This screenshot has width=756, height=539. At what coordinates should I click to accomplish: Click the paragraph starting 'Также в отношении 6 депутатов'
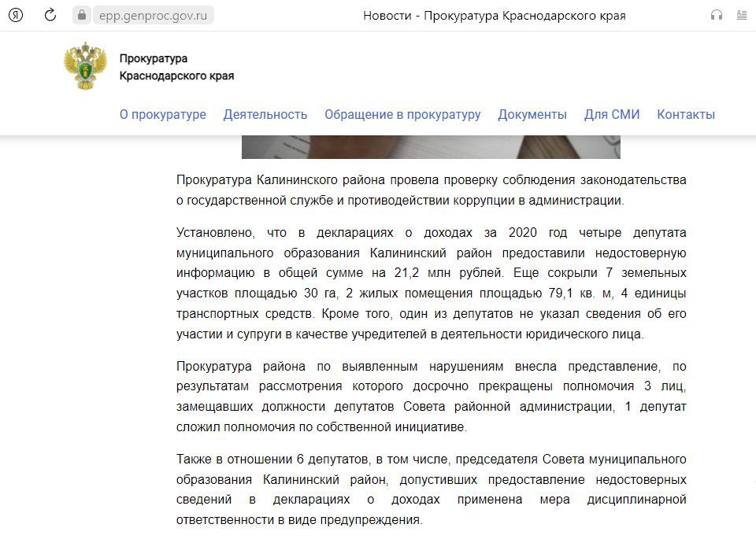point(431,489)
